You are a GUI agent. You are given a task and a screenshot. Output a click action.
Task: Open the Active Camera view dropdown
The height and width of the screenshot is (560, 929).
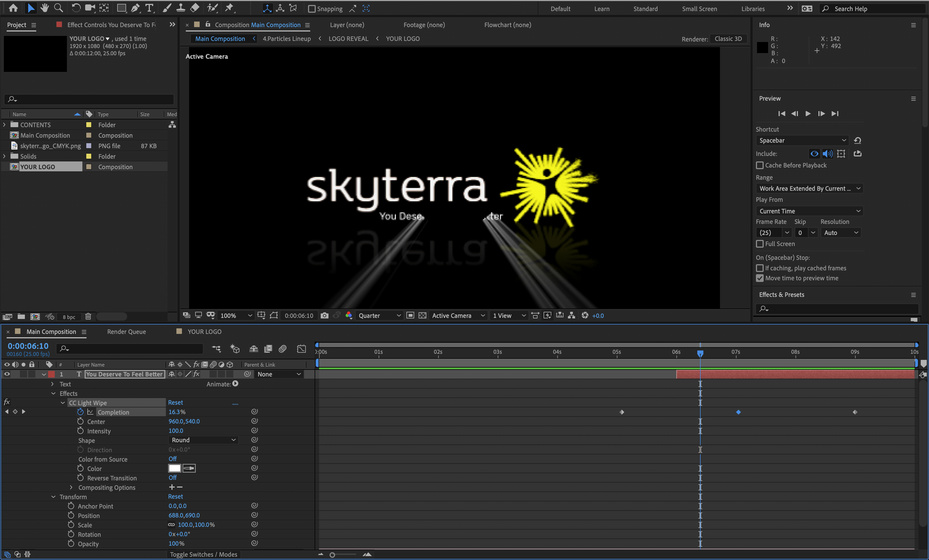(x=458, y=315)
